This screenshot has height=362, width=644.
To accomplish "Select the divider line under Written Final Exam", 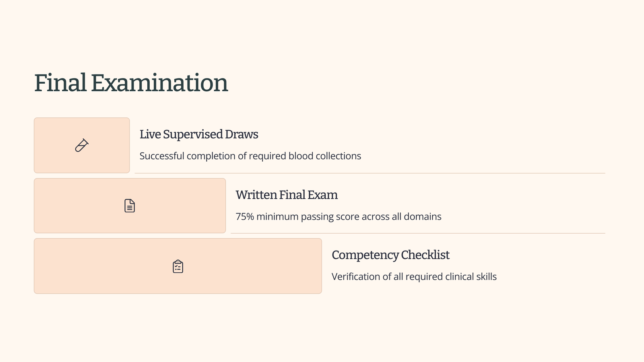I will [x=418, y=233].
